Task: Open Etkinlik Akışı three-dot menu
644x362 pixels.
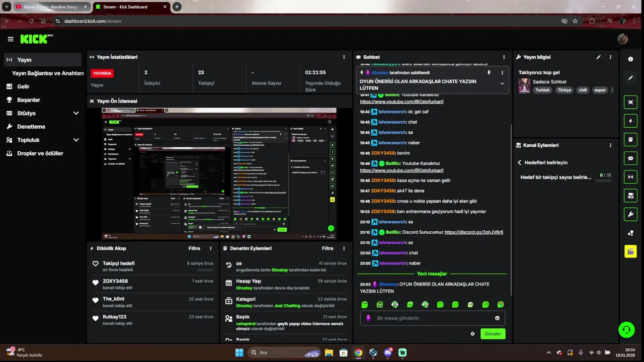Action: [x=211, y=248]
